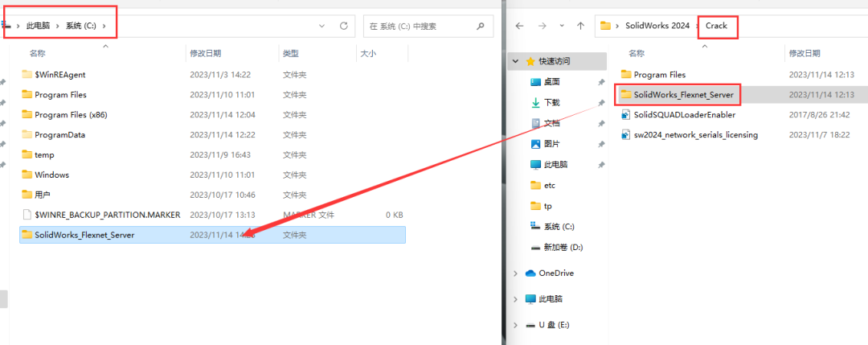The height and width of the screenshot is (345, 868).
Task: Open the SolidSQUADLoaderEnabler registry file
Action: (x=684, y=115)
